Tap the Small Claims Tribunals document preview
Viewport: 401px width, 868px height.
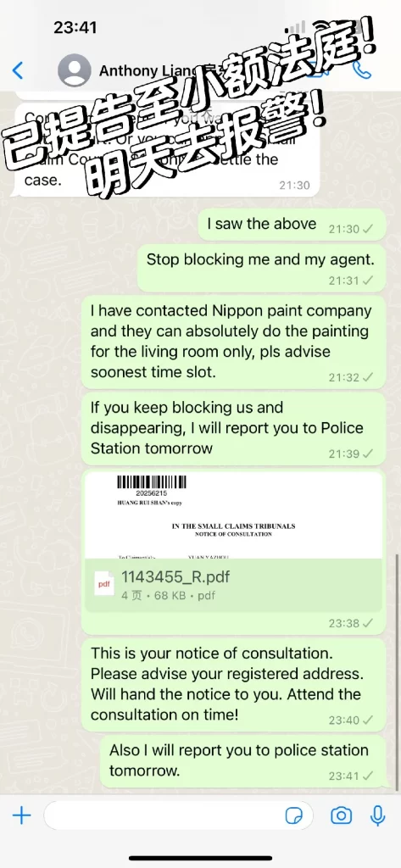point(234,515)
